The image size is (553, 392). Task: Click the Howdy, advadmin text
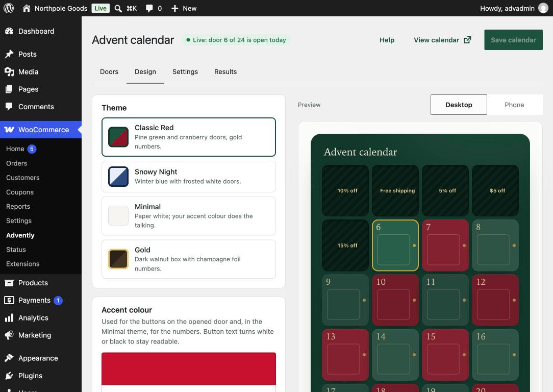pyautogui.click(x=507, y=8)
